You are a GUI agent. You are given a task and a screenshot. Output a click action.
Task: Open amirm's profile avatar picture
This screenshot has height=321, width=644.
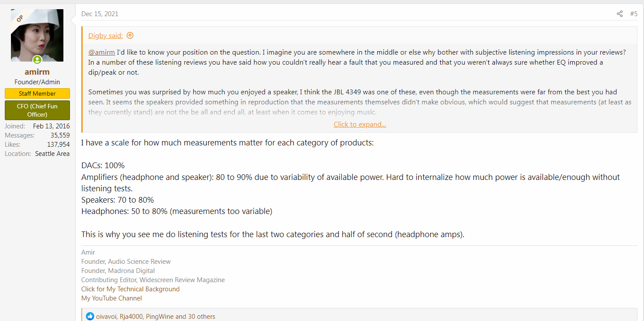(x=37, y=35)
